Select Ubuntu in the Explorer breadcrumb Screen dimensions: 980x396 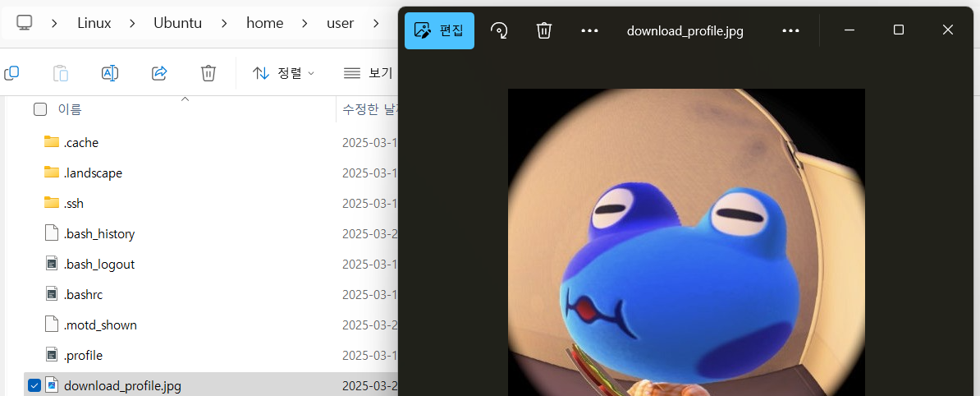177,23
